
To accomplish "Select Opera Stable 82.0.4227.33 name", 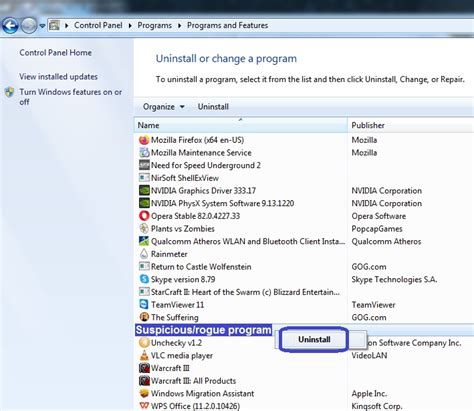I will tap(195, 216).
